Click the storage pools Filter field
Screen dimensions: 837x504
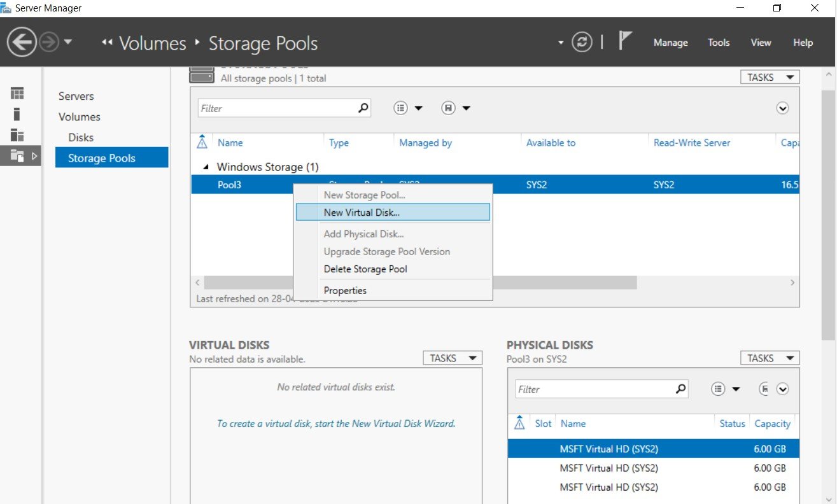(x=276, y=108)
